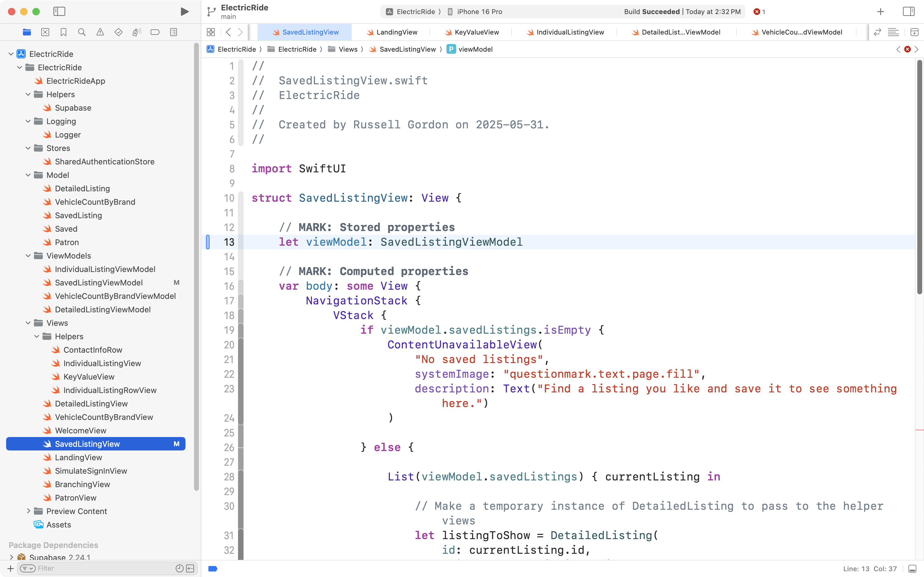Click the red error count badge
The width and height of the screenshot is (924, 577).
(759, 11)
